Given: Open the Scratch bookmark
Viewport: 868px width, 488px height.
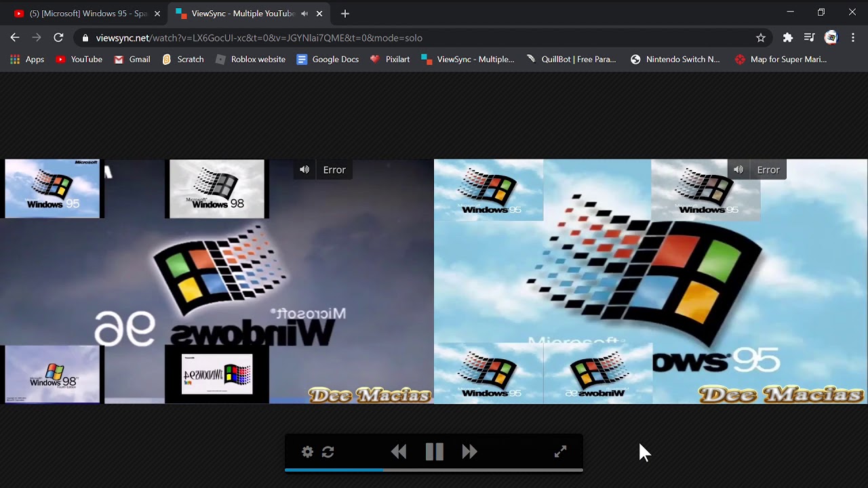Looking at the screenshot, I should [x=183, y=60].
